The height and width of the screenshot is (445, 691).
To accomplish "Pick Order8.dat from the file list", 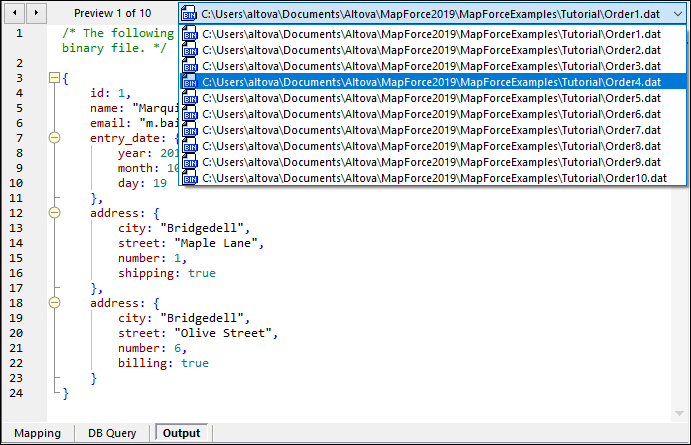I will click(430, 146).
